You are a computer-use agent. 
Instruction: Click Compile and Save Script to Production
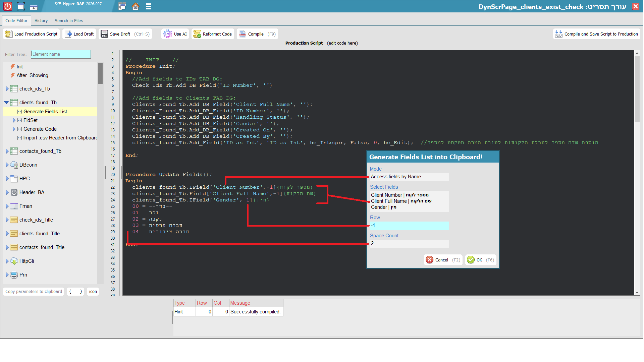[x=596, y=34]
